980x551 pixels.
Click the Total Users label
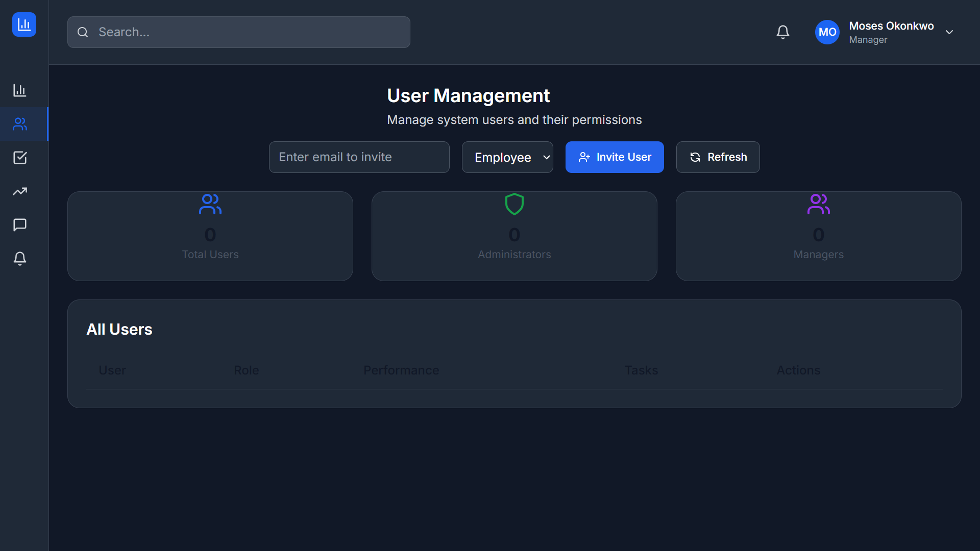click(210, 255)
